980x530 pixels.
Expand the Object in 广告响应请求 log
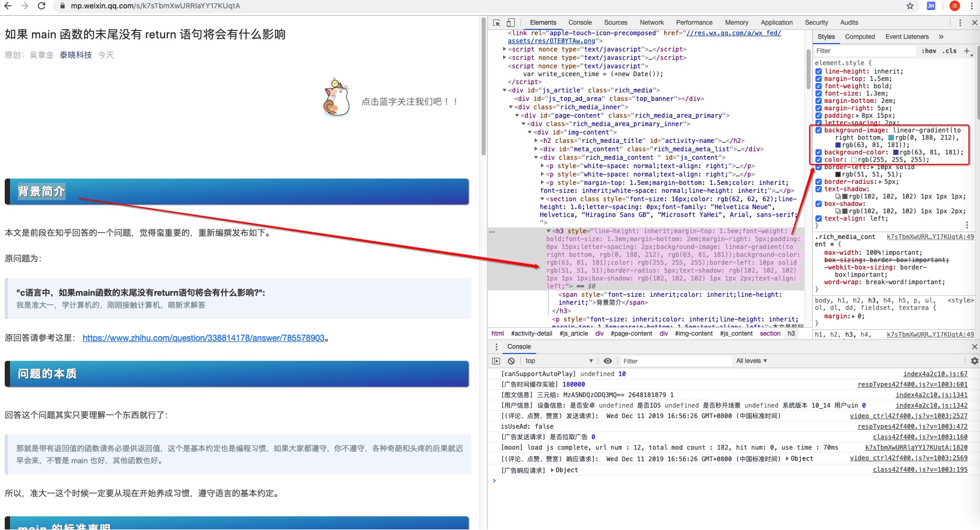552,470
